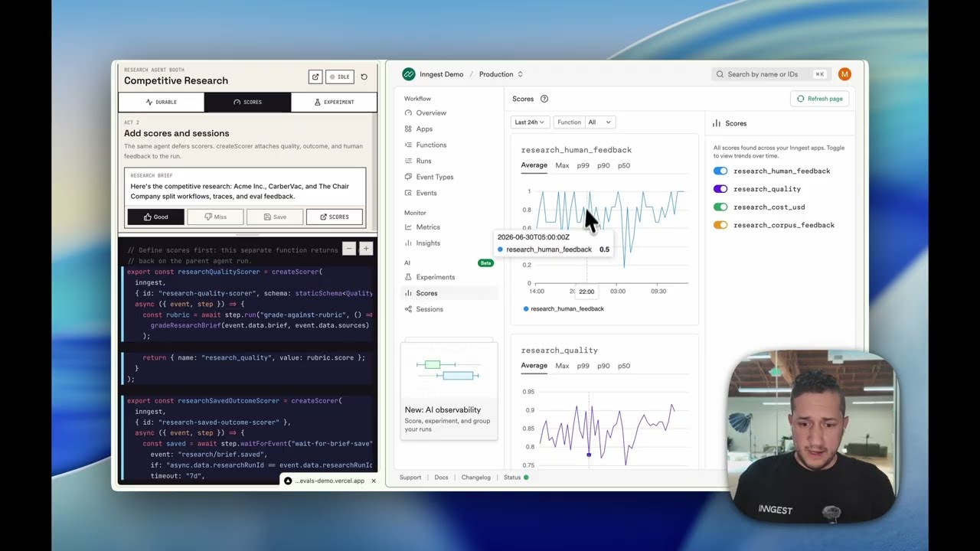Select p50 on research_human_feedback chart

[x=624, y=165]
